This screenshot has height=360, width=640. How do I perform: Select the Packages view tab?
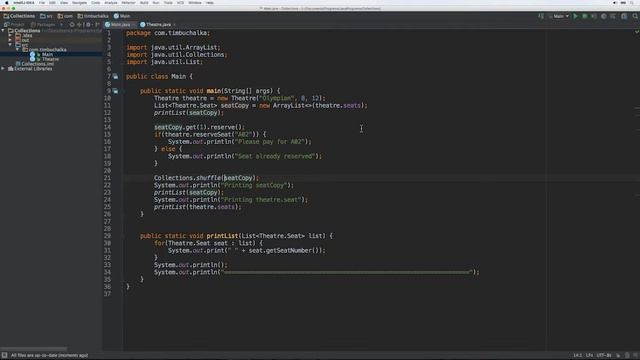[43, 24]
